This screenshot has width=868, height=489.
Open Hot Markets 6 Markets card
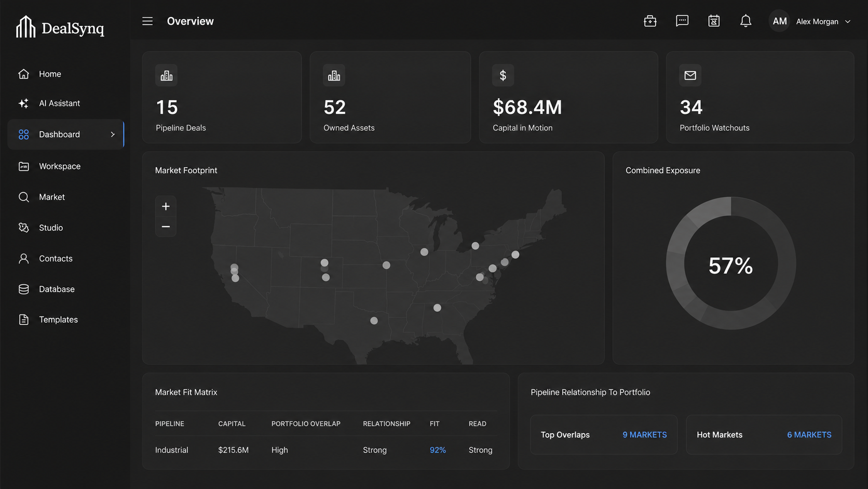coord(764,435)
